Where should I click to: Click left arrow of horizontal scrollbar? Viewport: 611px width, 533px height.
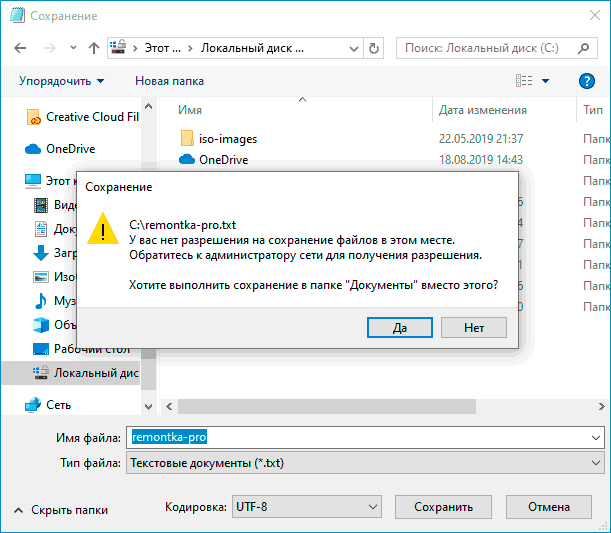point(169,407)
